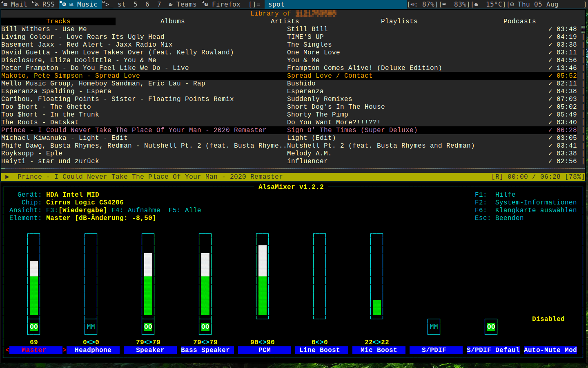Screen dimensions: 588x368
Task: Switch to the Albums tab
Action: pyautogui.click(x=172, y=21)
